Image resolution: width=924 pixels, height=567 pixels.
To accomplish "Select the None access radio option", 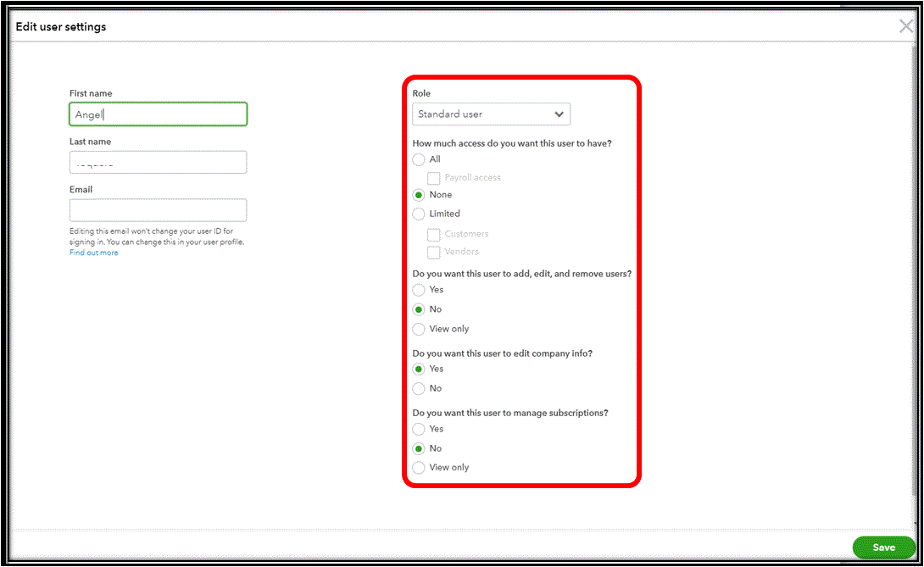I will click(x=419, y=195).
